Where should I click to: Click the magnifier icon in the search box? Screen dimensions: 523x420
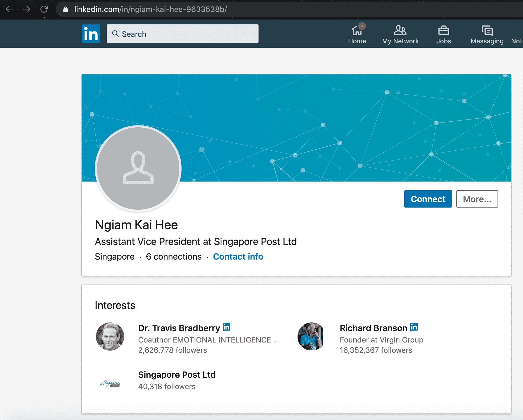(115, 34)
